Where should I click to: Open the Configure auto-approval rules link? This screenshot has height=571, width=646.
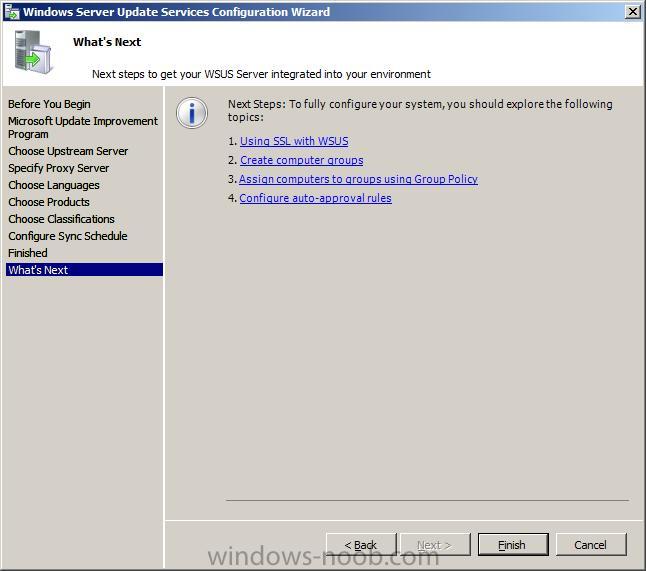pos(315,198)
